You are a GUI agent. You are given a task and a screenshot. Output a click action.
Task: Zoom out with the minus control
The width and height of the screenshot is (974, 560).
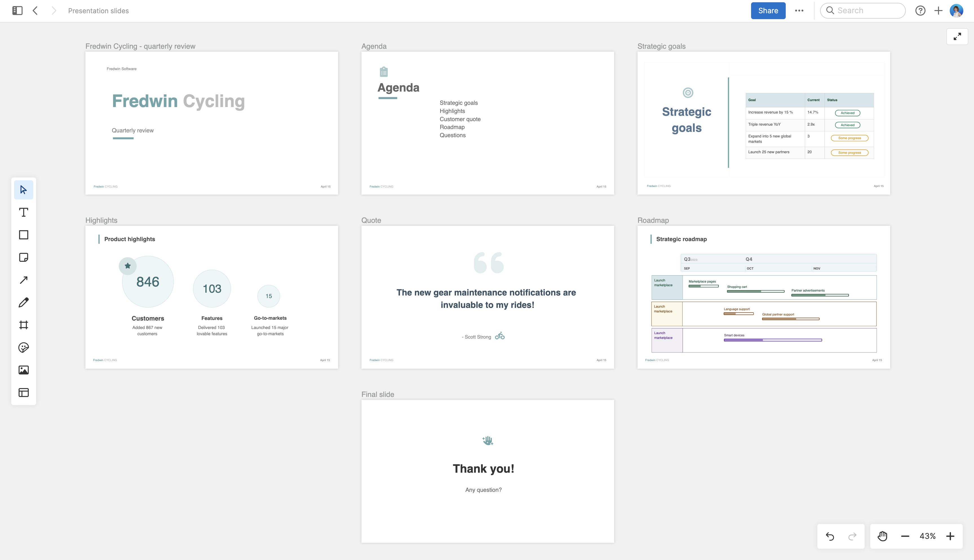click(x=905, y=536)
